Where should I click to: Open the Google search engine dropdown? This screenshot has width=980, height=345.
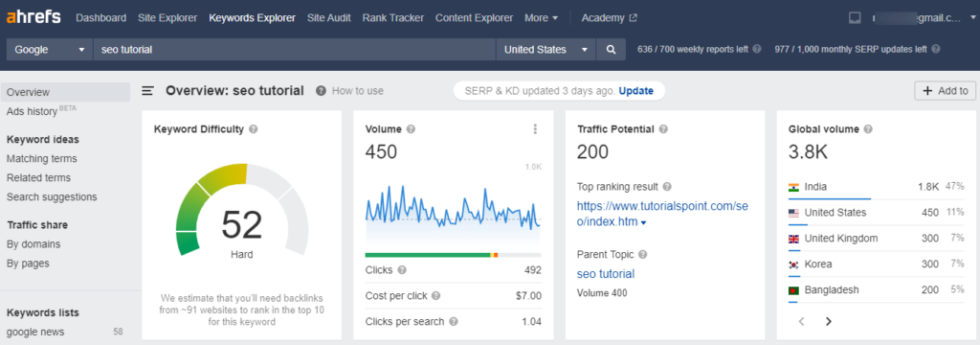[50, 50]
